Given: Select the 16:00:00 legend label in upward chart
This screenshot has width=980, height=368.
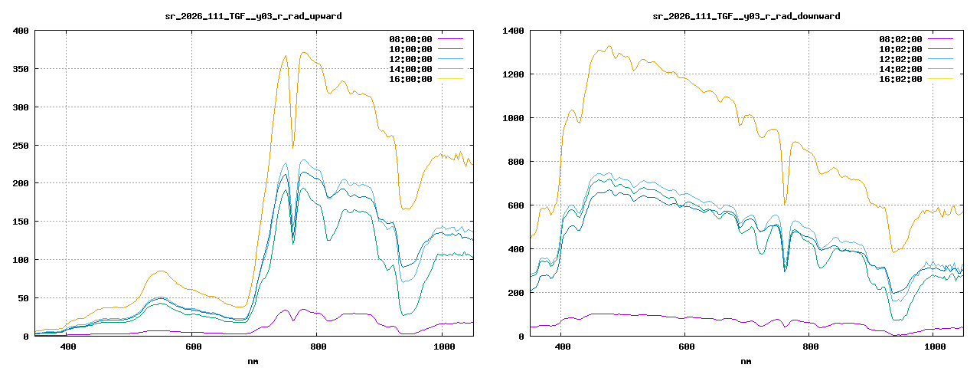Looking at the screenshot, I should (x=410, y=79).
